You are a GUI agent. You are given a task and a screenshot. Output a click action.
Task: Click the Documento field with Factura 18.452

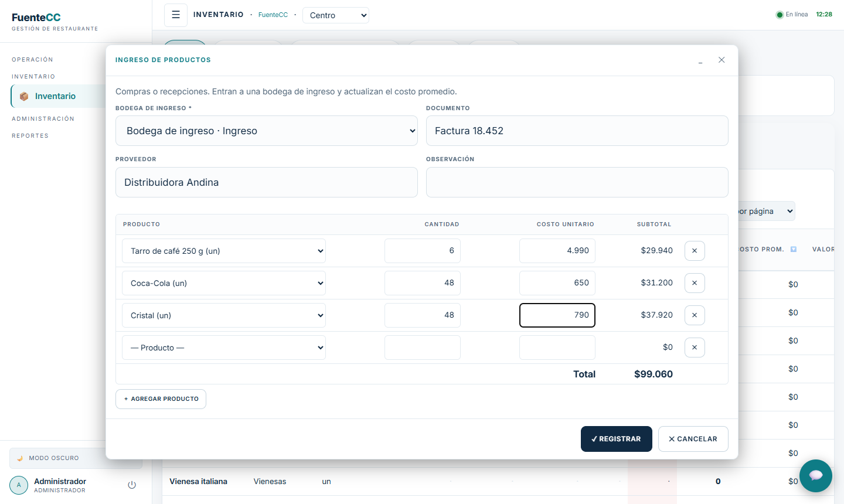pyautogui.click(x=577, y=131)
